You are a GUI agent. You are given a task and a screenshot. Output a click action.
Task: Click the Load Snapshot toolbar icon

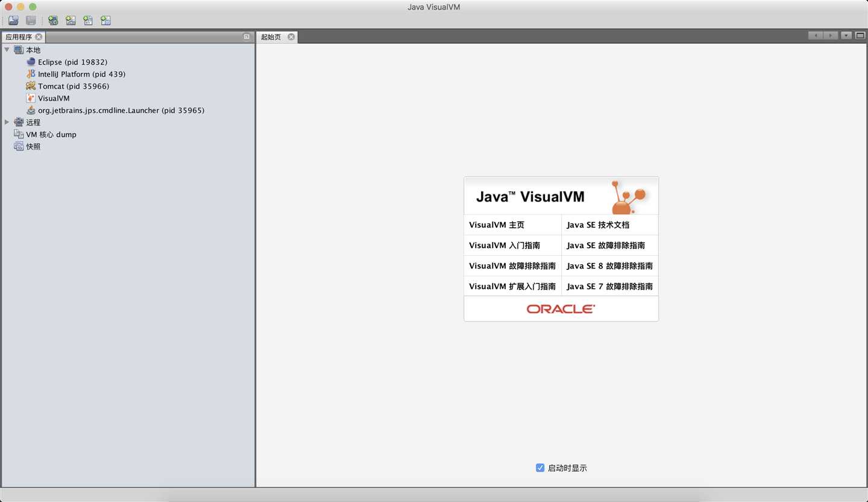pos(13,21)
